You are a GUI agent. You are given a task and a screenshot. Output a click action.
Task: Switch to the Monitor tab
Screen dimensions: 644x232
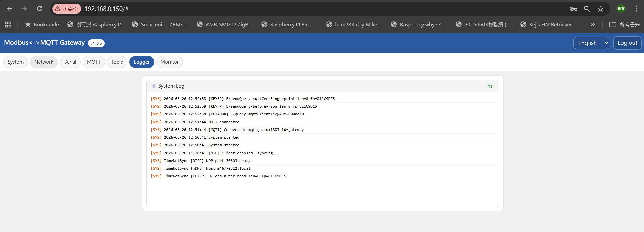(x=169, y=62)
